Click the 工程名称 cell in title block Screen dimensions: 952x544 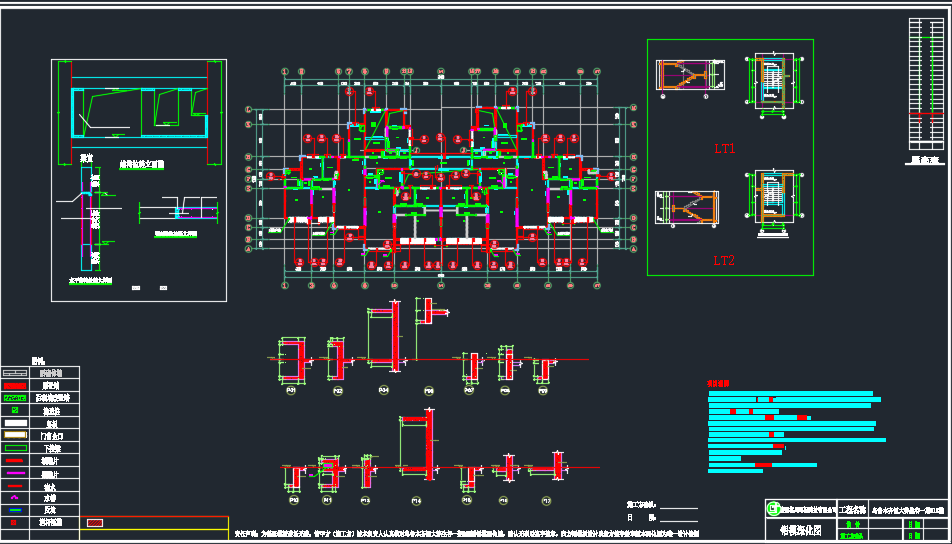(x=852, y=509)
